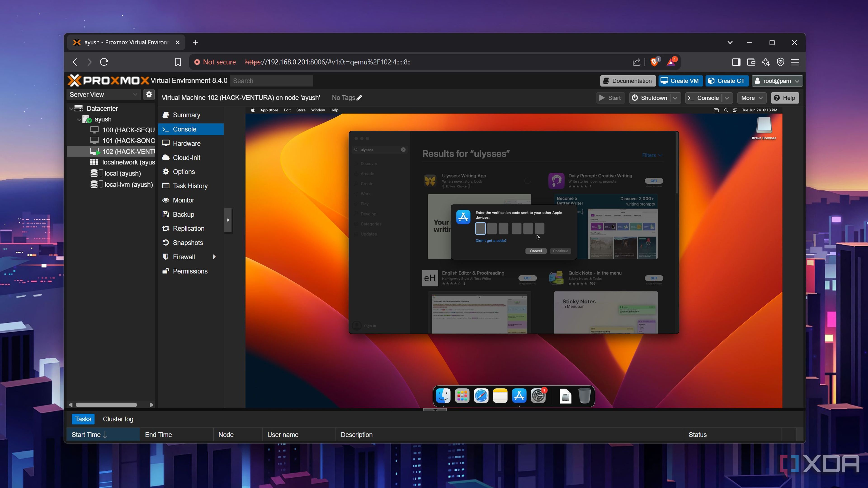Bookmark this page with the bookmark icon
This screenshot has width=868, height=488.
coord(178,62)
